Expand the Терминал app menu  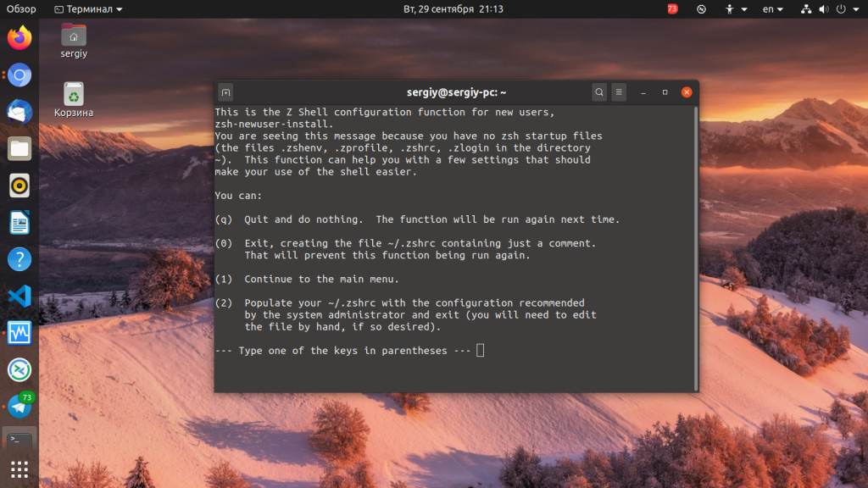[88, 9]
